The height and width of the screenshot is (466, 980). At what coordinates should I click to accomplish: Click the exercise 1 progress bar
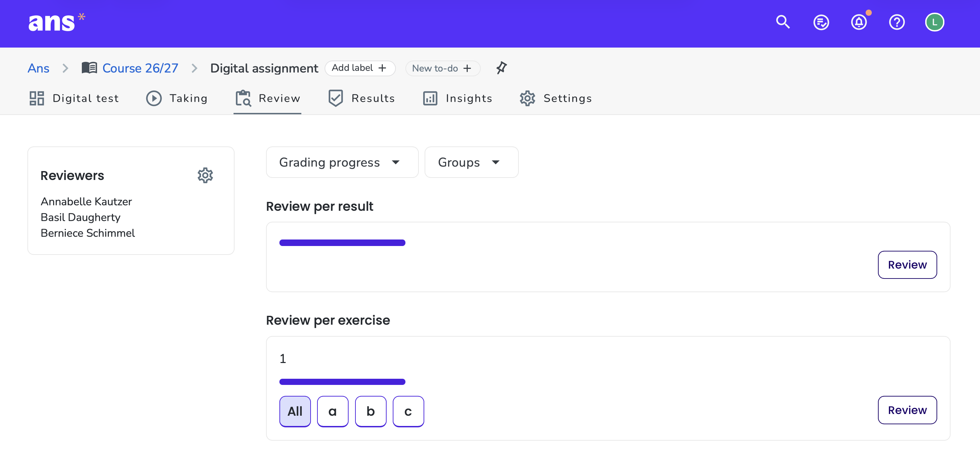(x=342, y=381)
